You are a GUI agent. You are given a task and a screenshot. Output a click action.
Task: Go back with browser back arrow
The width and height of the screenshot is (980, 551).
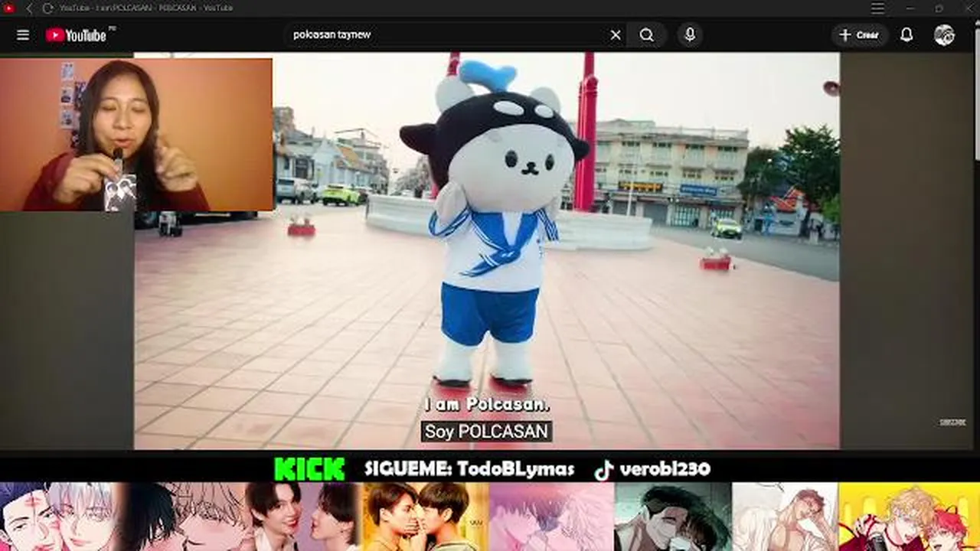pyautogui.click(x=29, y=8)
